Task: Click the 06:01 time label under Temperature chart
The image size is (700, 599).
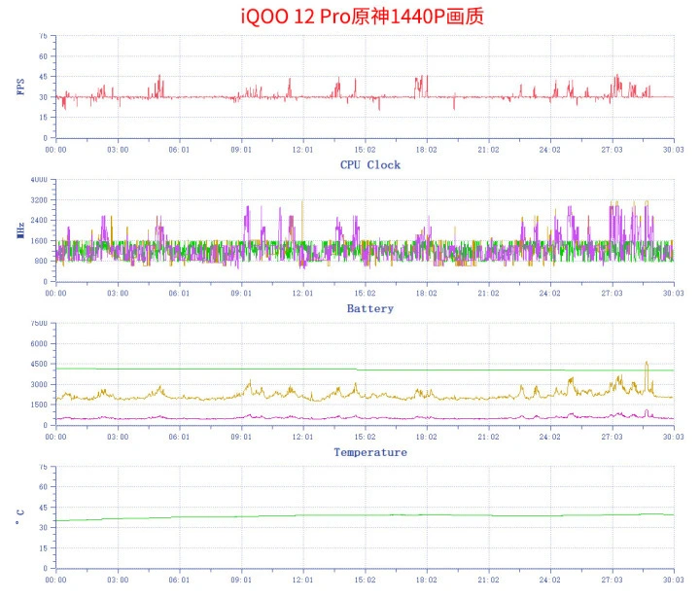Action: coord(179,580)
